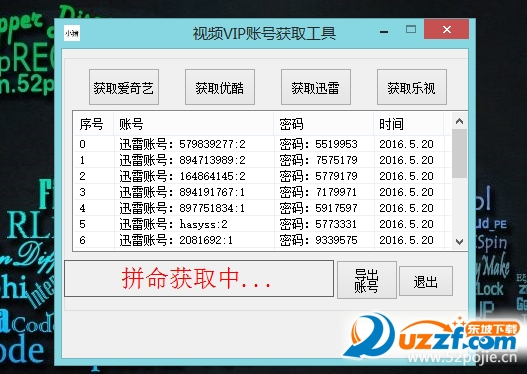Click the list's vertical scrollbar thumb
This screenshot has height=374, width=527.
coord(459,154)
